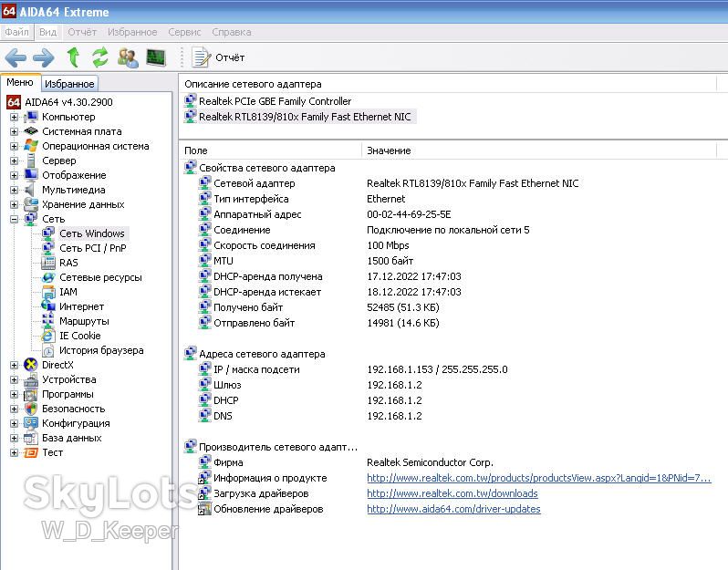Click the Безопасность shield icon
The width and height of the screenshot is (728, 570).
31,409
